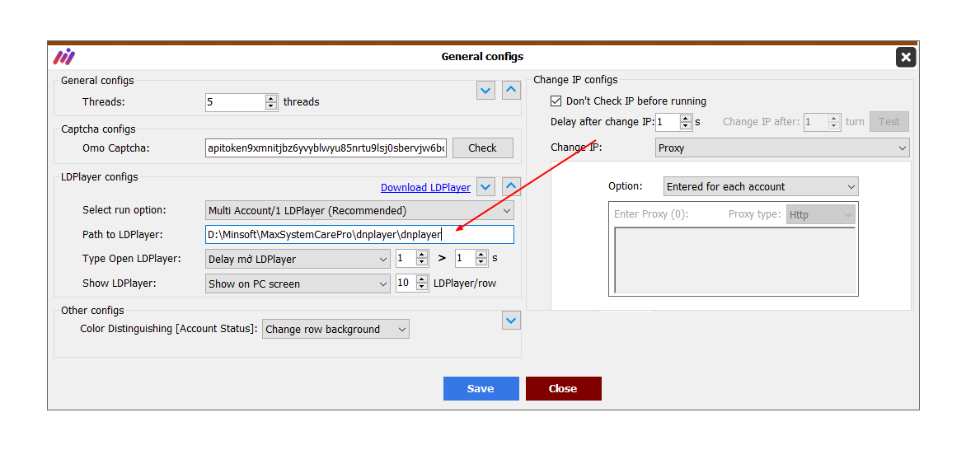Screen dimensions: 980x464
Task: Close the General configs dialog with X
Action: pos(905,57)
